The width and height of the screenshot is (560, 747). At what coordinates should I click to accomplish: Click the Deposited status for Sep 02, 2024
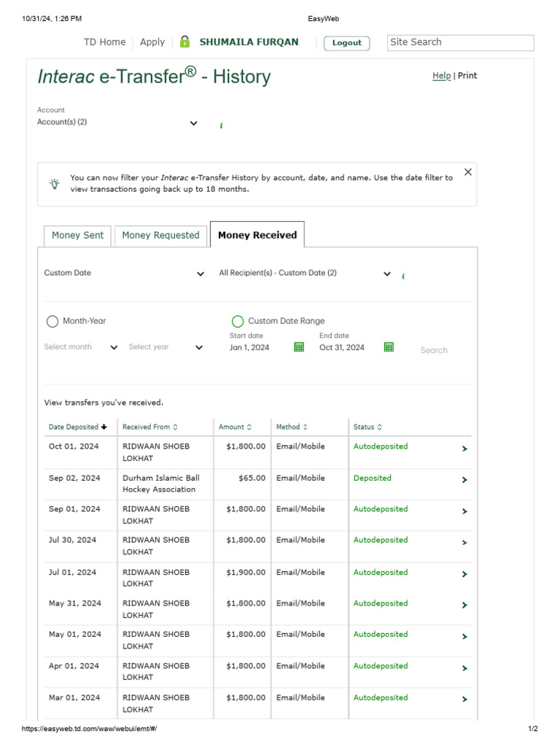click(373, 478)
